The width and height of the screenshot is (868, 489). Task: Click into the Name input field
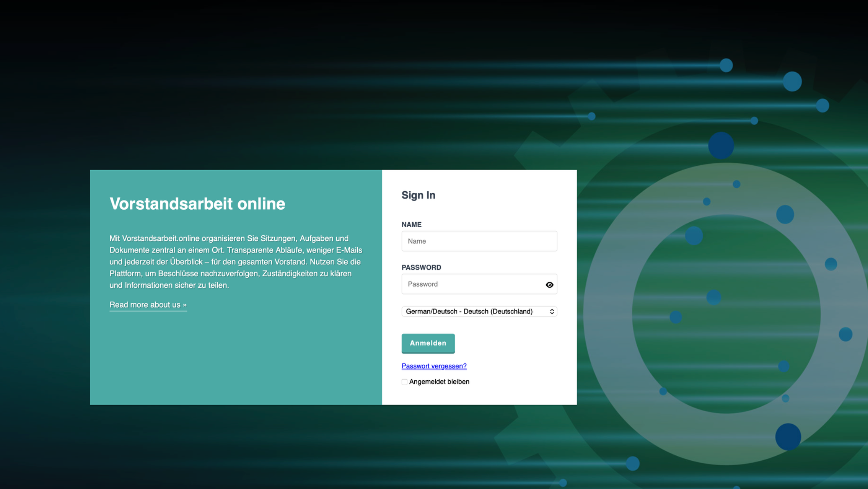[x=479, y=241]
